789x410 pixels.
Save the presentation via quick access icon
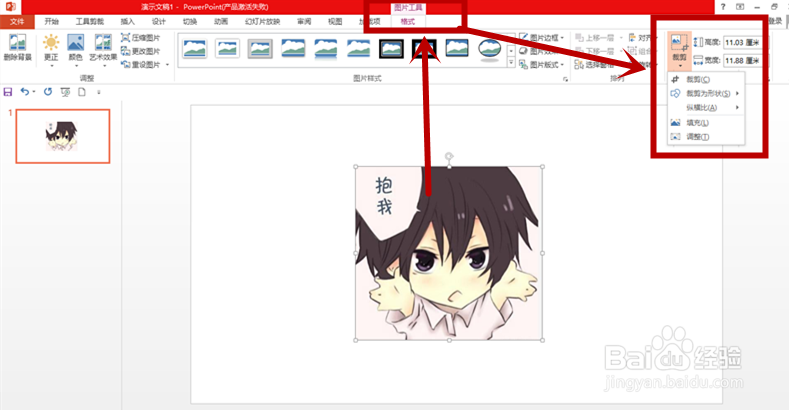(x=8, y=92)
